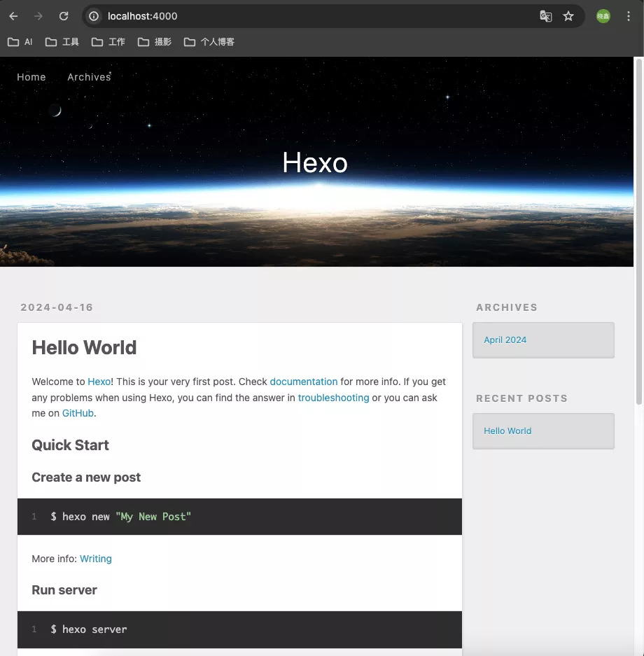Open the documentation link

pyautogui.click(x=304, y=382)
